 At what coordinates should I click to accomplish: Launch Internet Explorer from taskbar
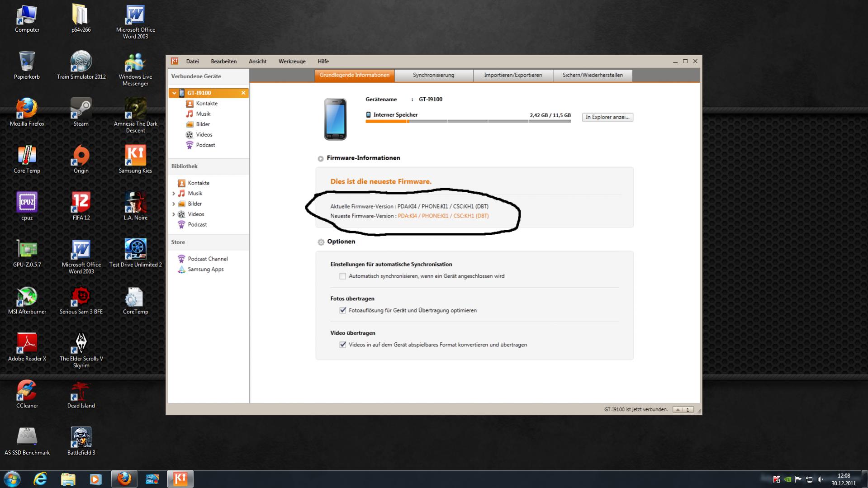click(40, 479)
